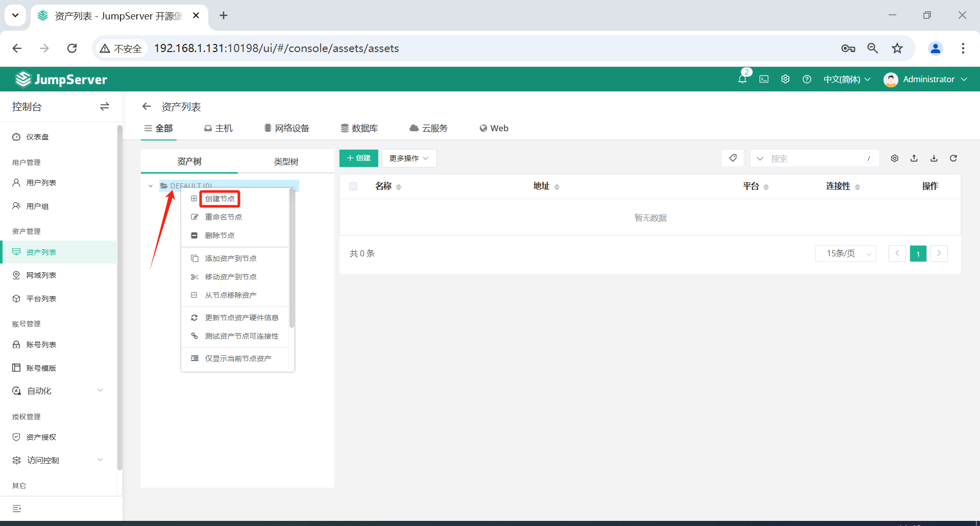Click the context menu scrollbar
The image size is (980, 526).
tap(292, 258)
